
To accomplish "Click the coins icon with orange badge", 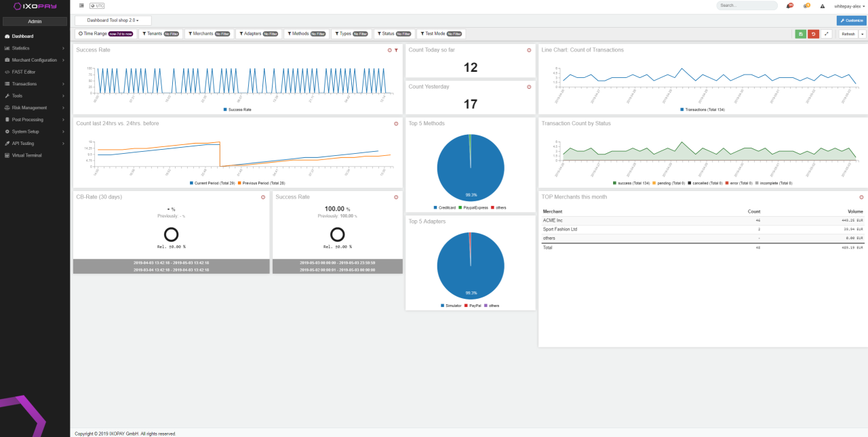I will click(x=805, y=6).
